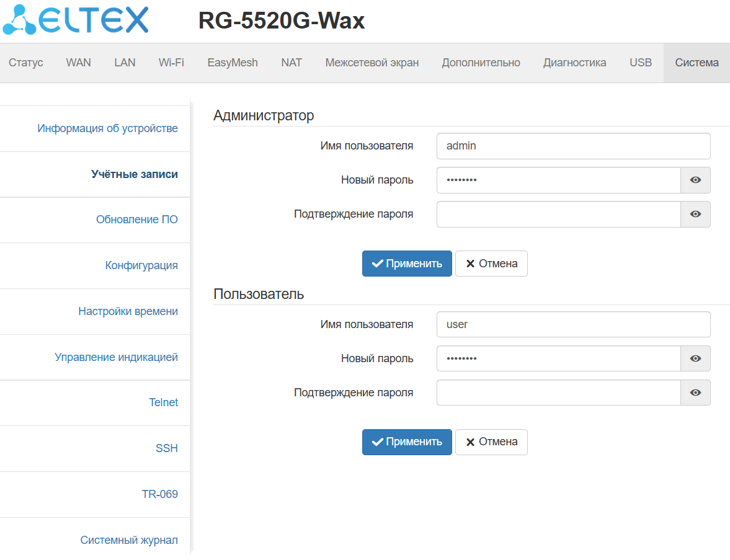Open the Диагностика tab
The width and height of the screenshot is (730, 560).
pos(574,63)
